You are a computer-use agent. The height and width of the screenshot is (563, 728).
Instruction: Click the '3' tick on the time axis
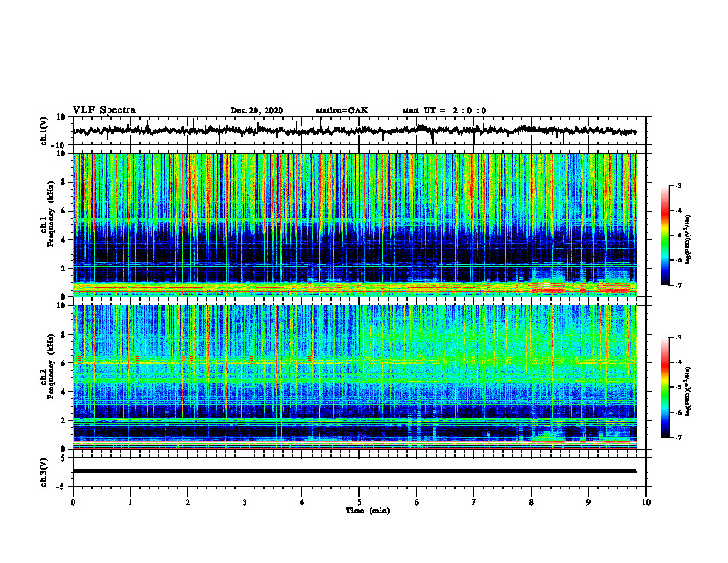[245, 502]
